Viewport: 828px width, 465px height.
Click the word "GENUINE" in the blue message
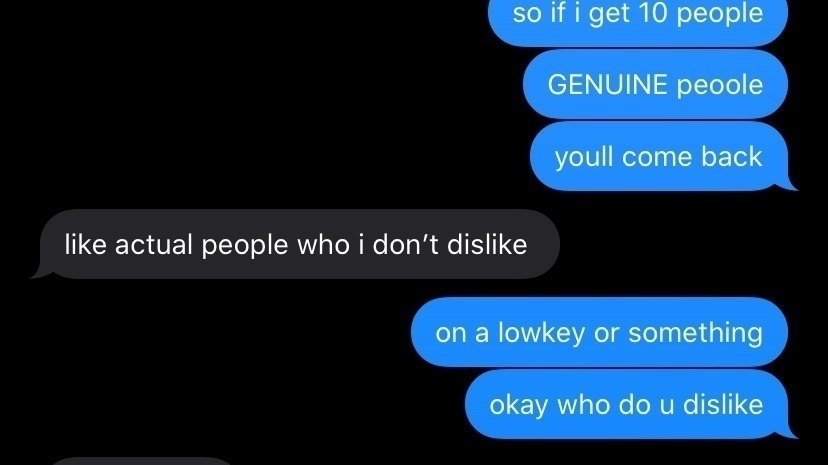coord(607,84)
